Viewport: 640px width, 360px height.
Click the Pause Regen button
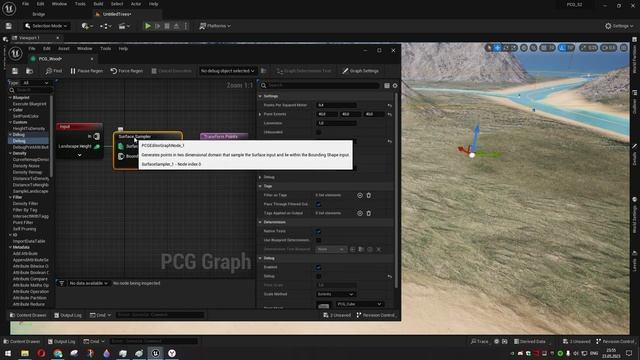click(x=86, y=71)
